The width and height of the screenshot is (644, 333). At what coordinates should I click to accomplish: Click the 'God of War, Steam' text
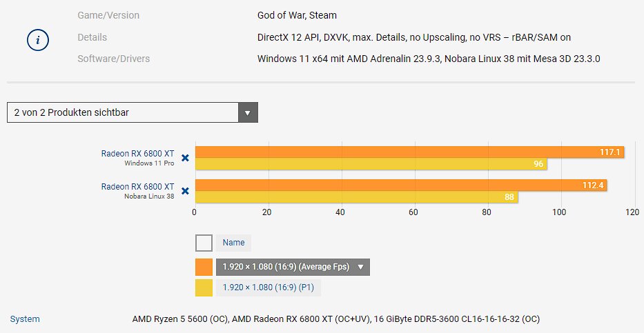click(297, 16)
